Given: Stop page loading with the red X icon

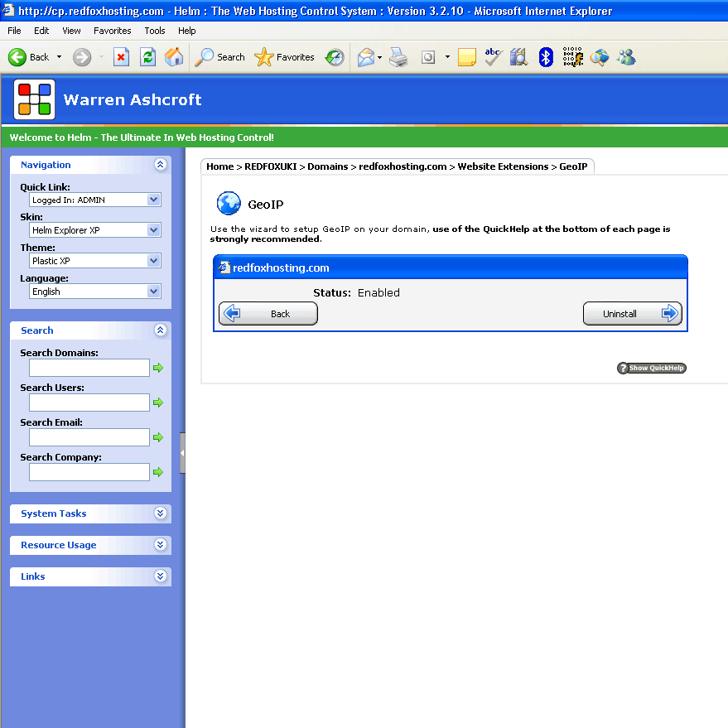Looking at the screenshot, I should (121, 57).
